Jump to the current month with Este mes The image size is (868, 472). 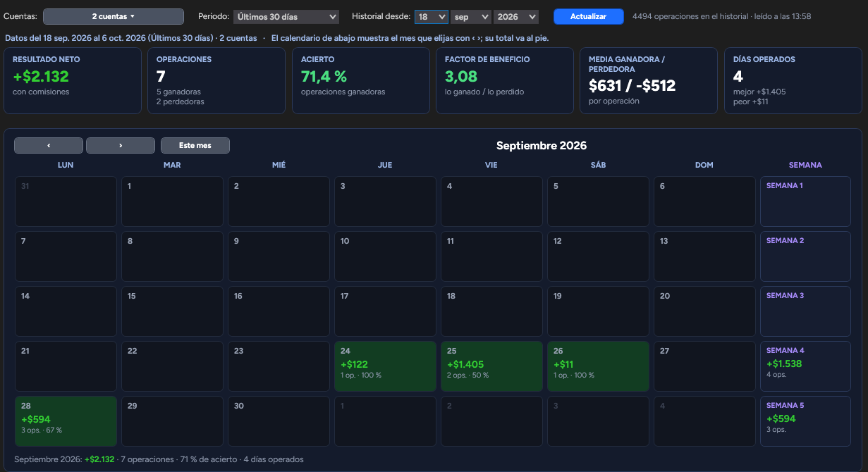pos(195,145)
